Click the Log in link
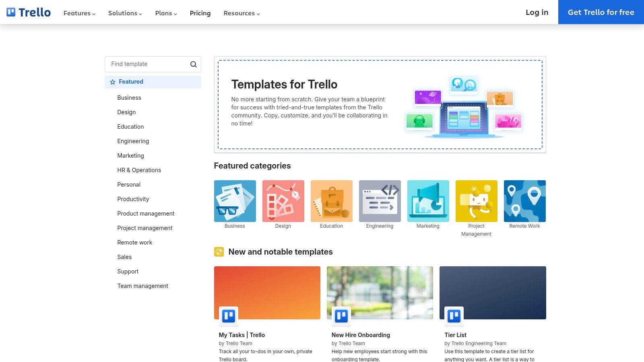 pyautogui.click(x=537, y=12)
